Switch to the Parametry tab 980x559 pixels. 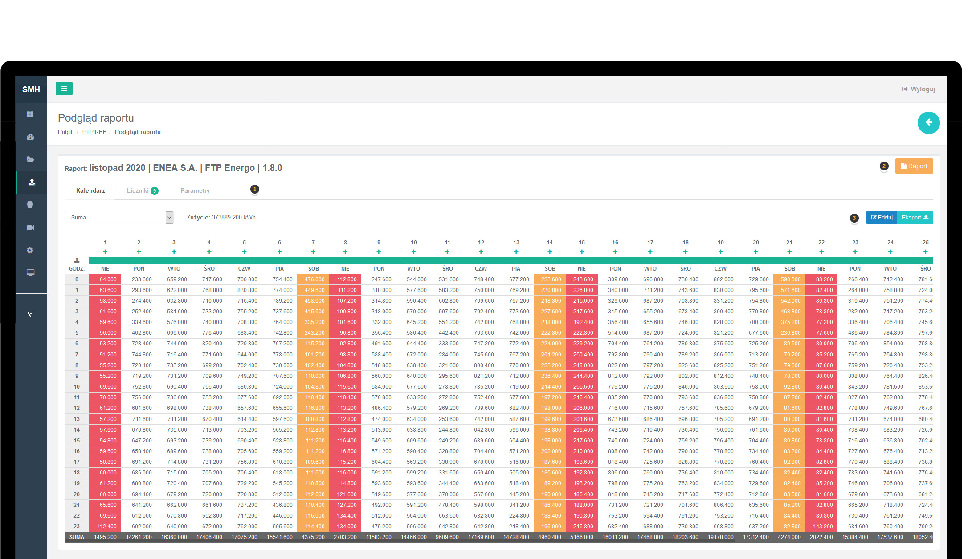[x=195, y=190]
